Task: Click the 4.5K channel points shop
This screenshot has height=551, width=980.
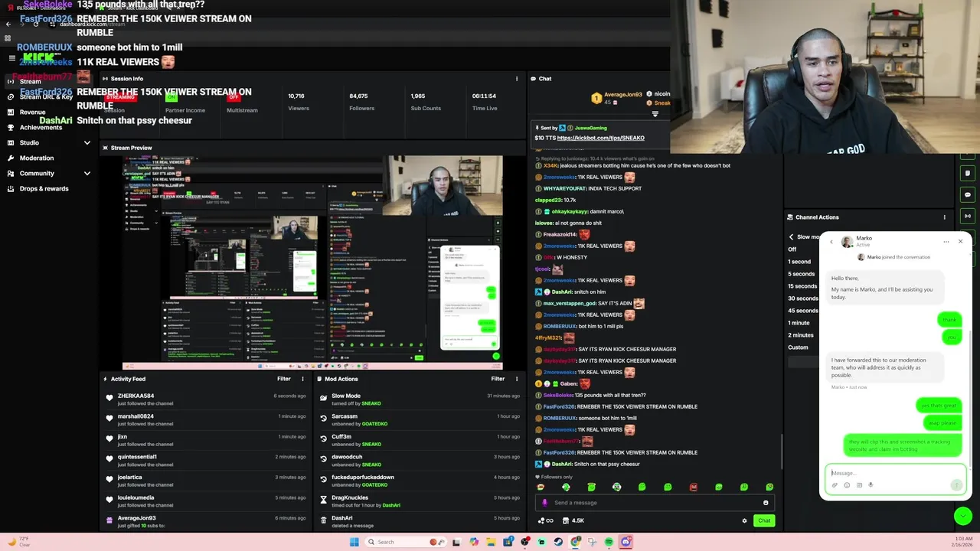Action: click(x=573, y=520)
